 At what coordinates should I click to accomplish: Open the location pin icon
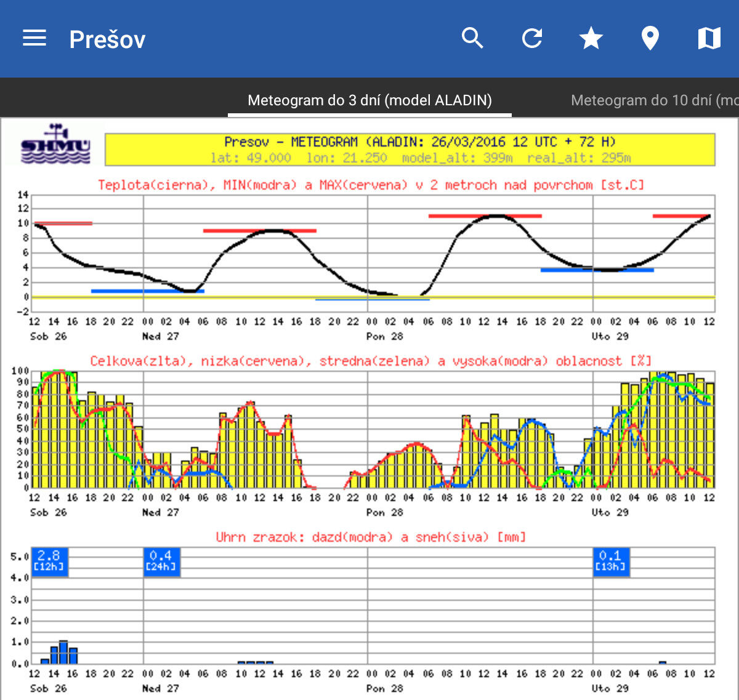coord(650,39)
